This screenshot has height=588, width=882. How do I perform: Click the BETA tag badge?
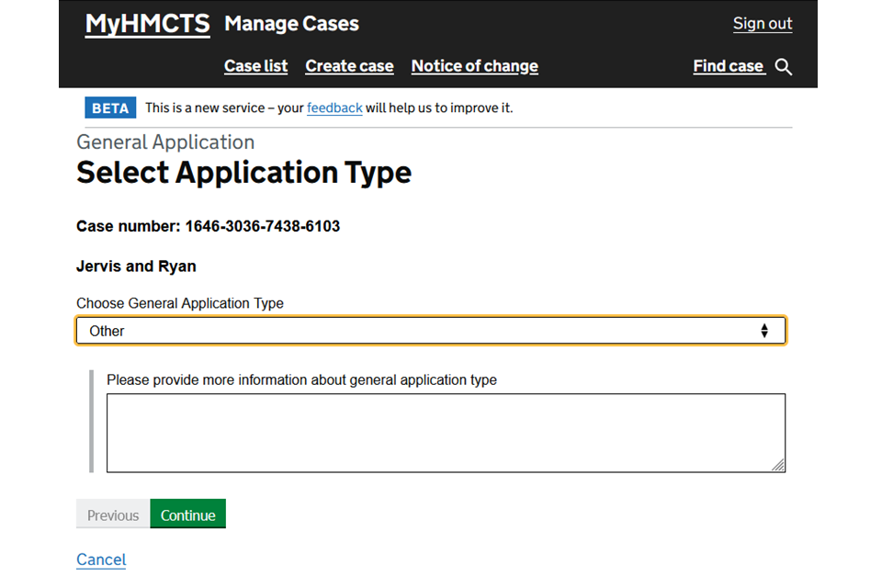click(x=110, y=108)
